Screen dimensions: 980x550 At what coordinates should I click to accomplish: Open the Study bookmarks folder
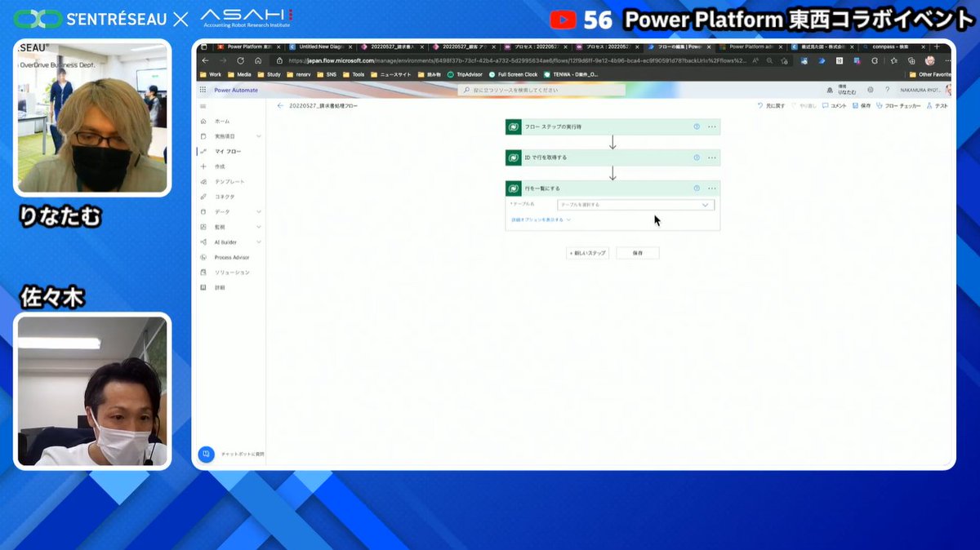(x=269, y=74)
